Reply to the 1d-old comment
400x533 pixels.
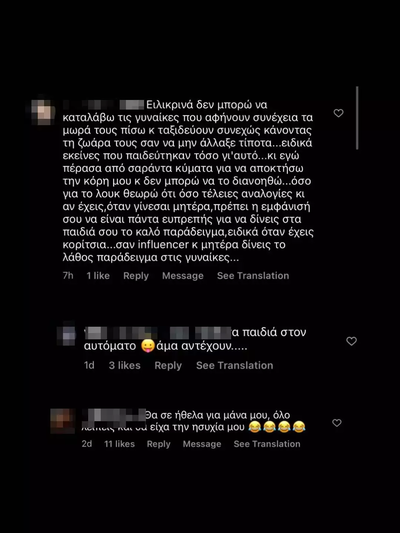(168, 365)
